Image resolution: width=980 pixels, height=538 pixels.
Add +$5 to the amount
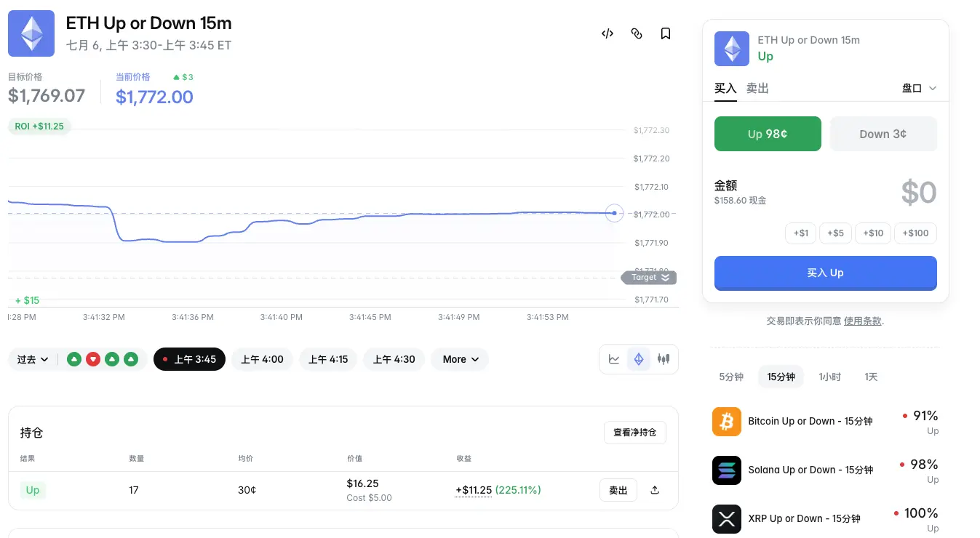point(835,233)
